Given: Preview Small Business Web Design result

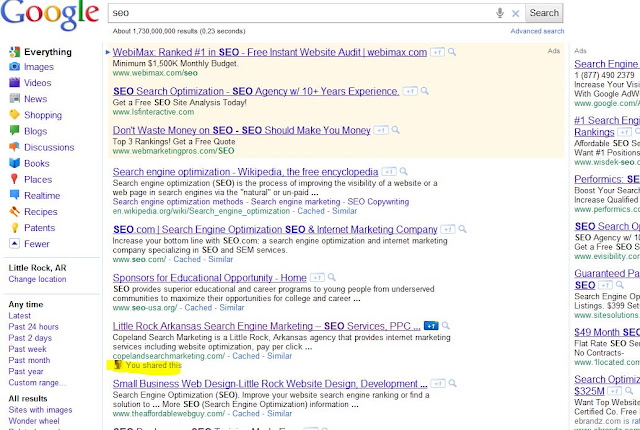Looking at the screenshot, I should click(x=453, y=383).
